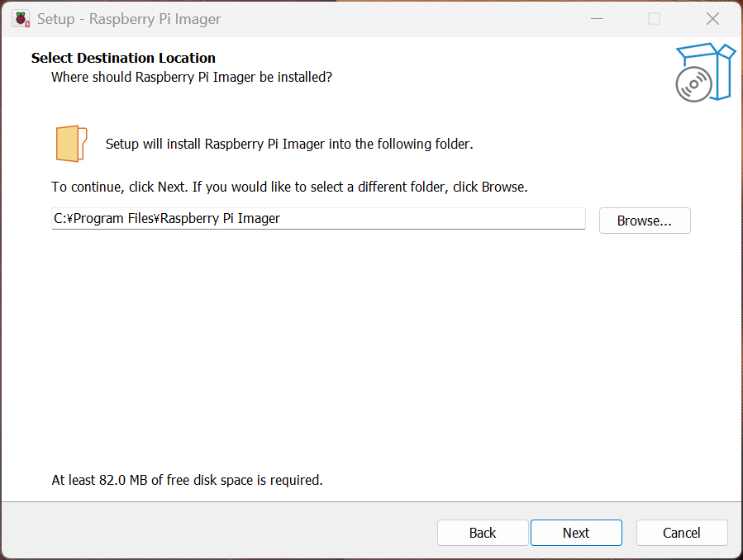This screenshot has height=560, width=743.
Task: Click the Raspberry Pi logo in title bar
Action: pos(21,19)
